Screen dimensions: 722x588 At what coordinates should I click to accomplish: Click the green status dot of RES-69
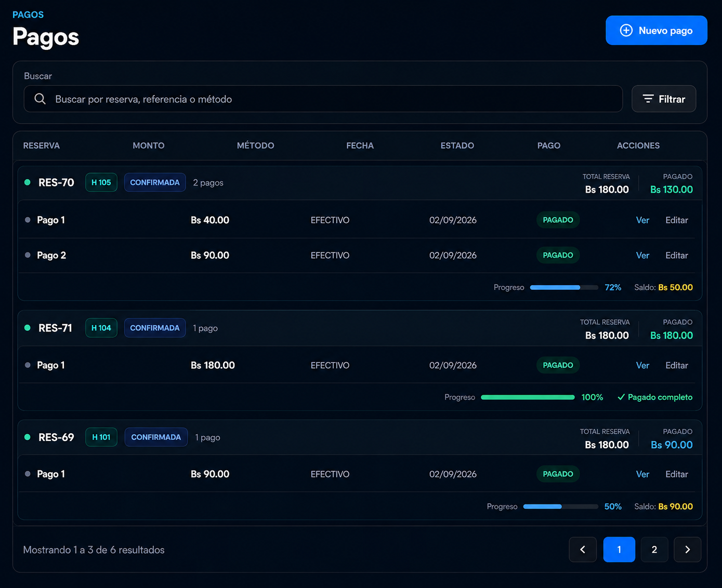[28, 437]
